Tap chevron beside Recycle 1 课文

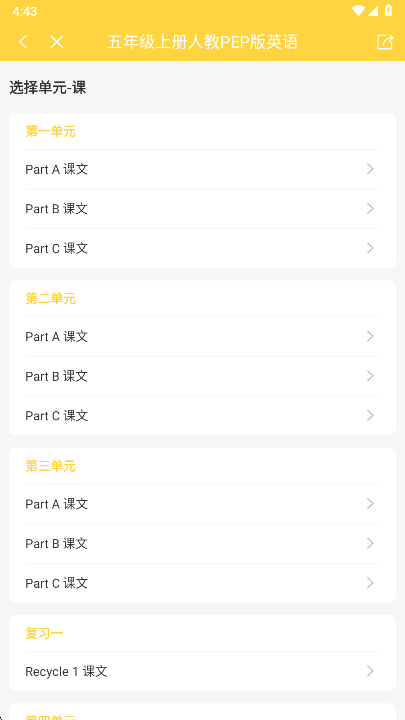tap(370, 671)
